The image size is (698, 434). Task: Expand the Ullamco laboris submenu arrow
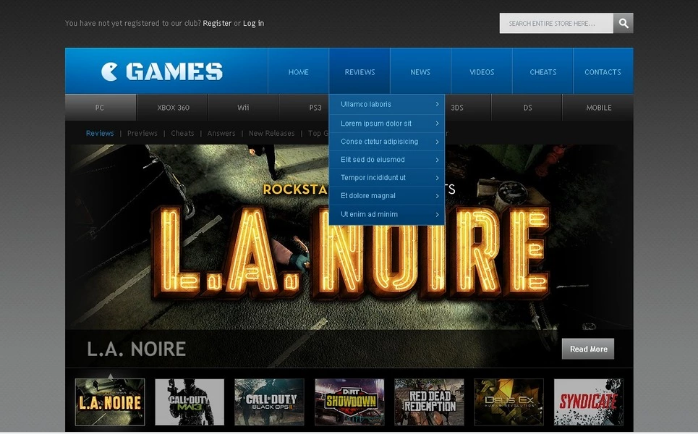pos(436,104)
